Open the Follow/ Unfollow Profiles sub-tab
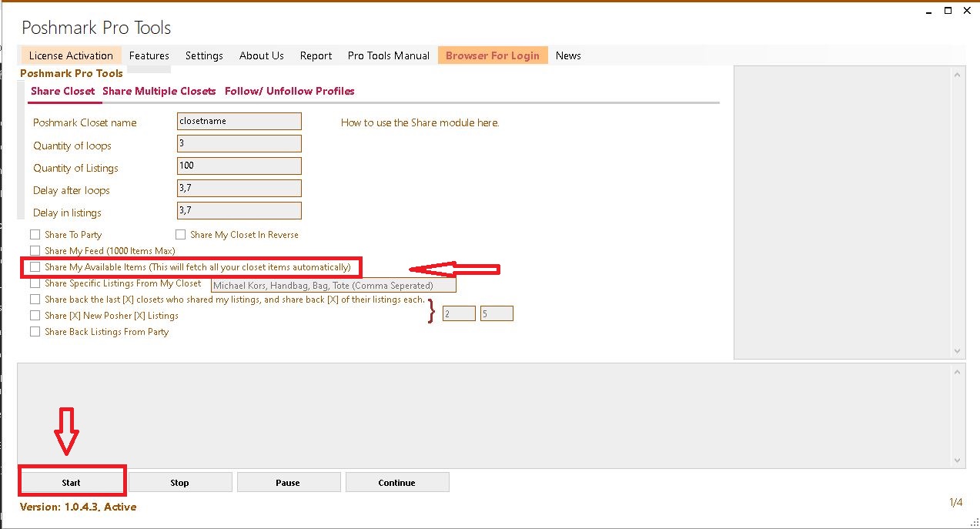 tap(289, 91)
